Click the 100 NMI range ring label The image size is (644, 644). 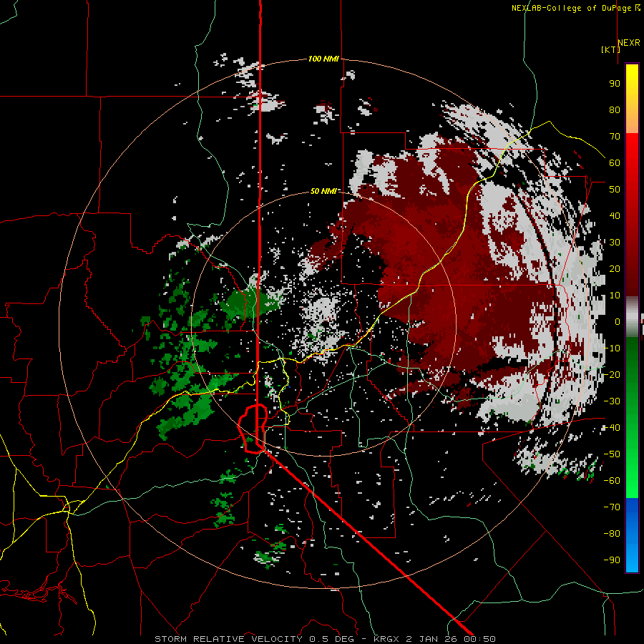click(323, 59)
